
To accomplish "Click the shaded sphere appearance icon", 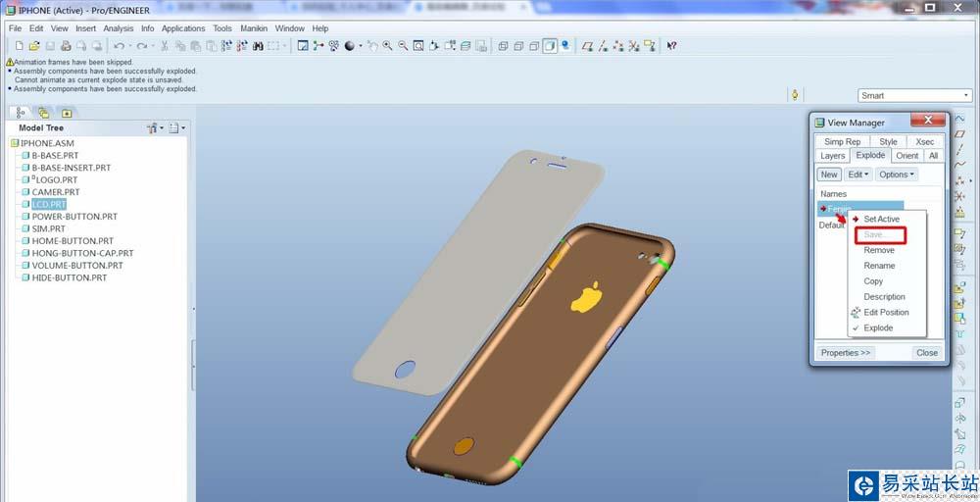I will pyautogui.click(x=350, y=46).
